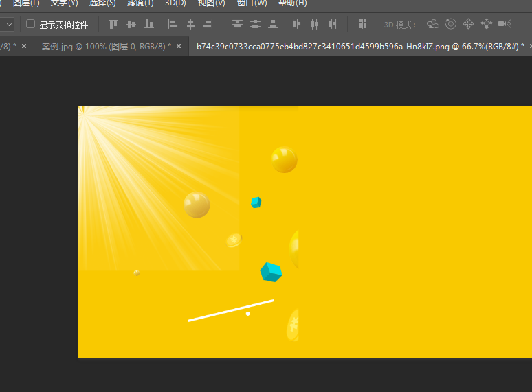This screenshot has width=532, height=392.
Task: Click the align right edges icon
Action: pos(208,25)
